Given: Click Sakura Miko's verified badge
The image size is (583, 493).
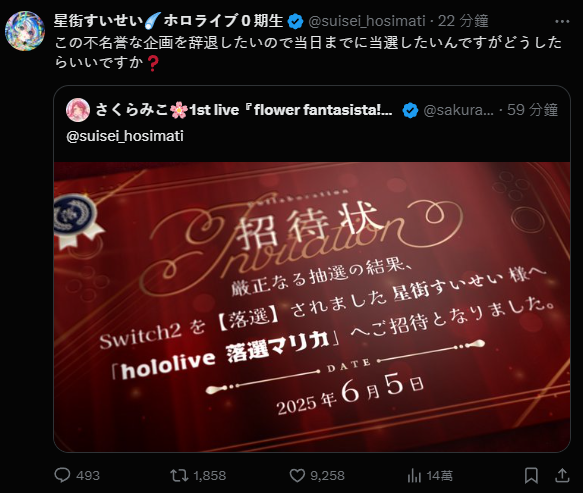Looking at the screenshot, I should coord(410,110).
